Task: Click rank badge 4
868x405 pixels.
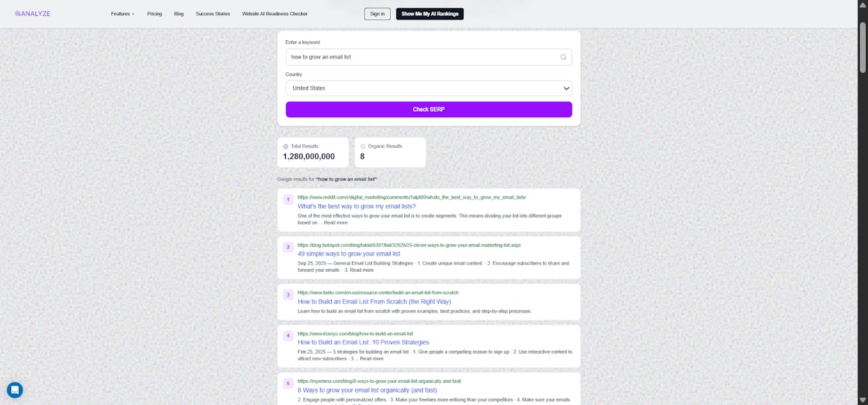Action: point(288,336)
